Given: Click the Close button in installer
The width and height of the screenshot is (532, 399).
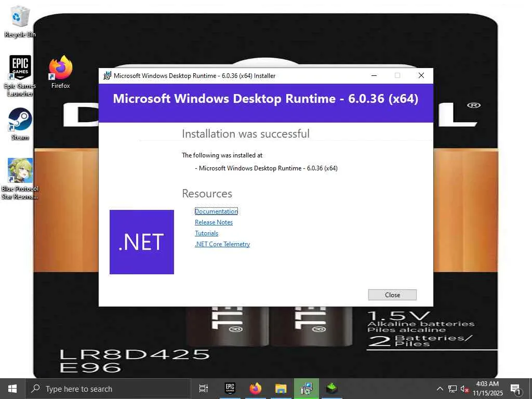Looking at the screenshot, I should tap(392, 295).
